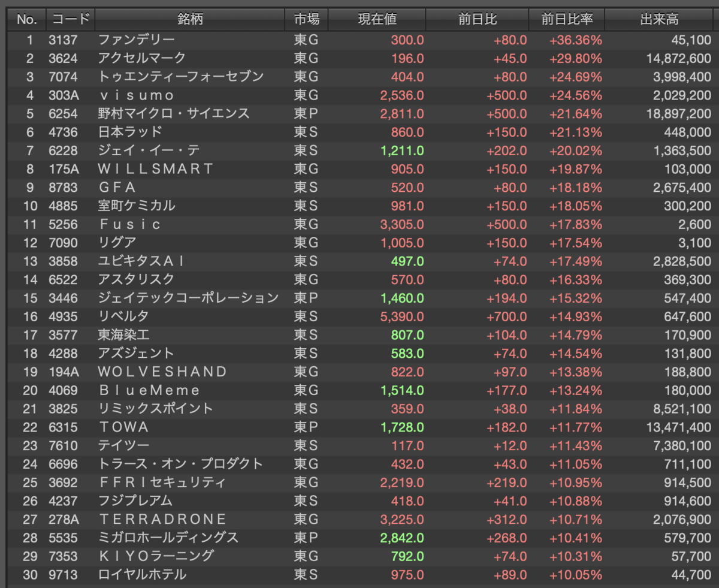Sort by the 出来高 column header

659,19
